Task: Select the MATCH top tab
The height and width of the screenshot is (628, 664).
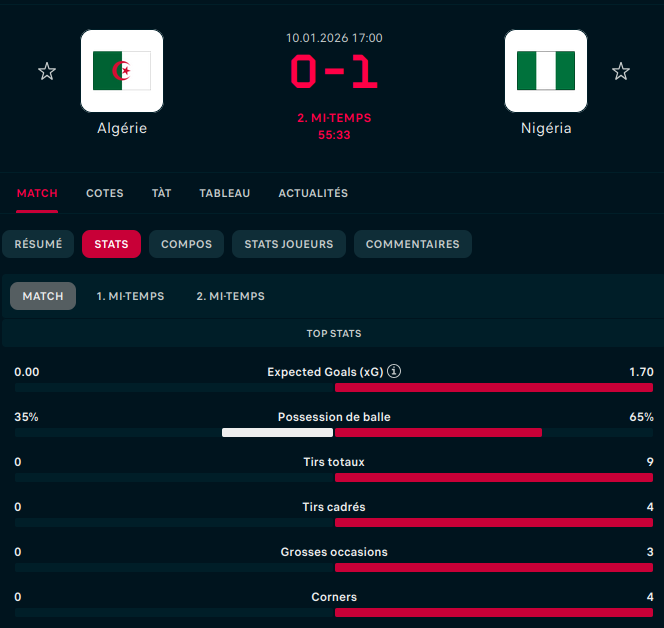Action: click(x=37, y=193)
